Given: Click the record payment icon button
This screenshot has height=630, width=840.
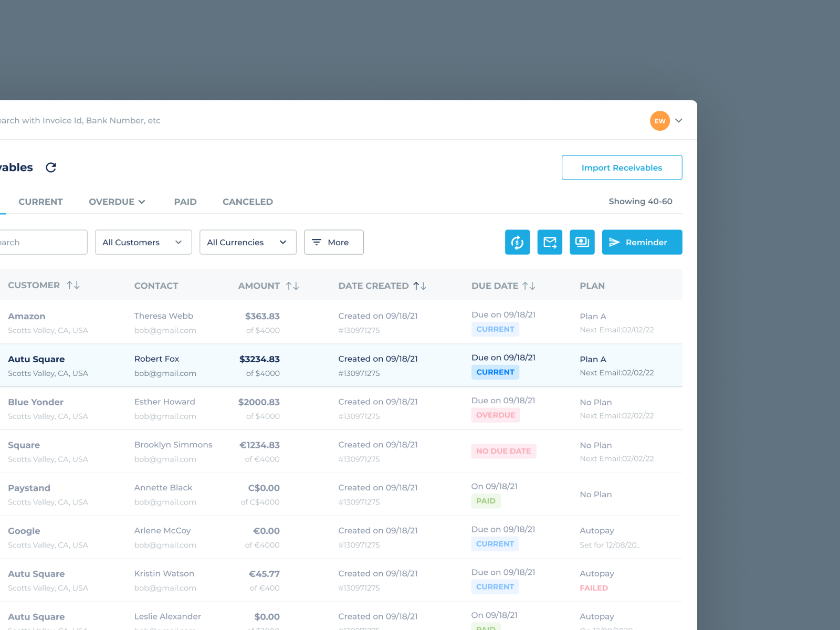Looking at the screenshot, I should 582,242.
